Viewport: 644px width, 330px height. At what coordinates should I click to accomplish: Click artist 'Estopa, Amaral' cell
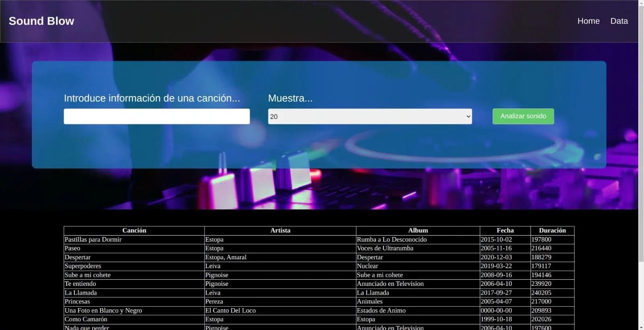[280, 257]
